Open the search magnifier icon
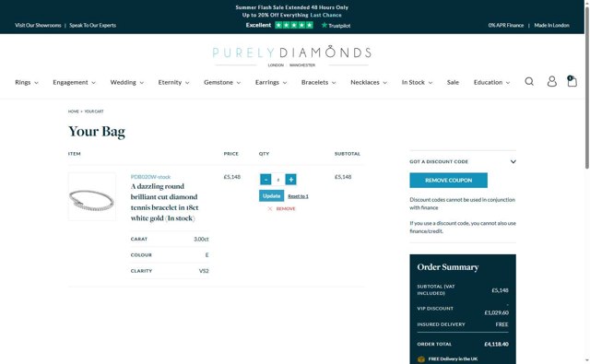Image resolution: width=590 pixels, height=364 pixels. (x=529, y=82)
